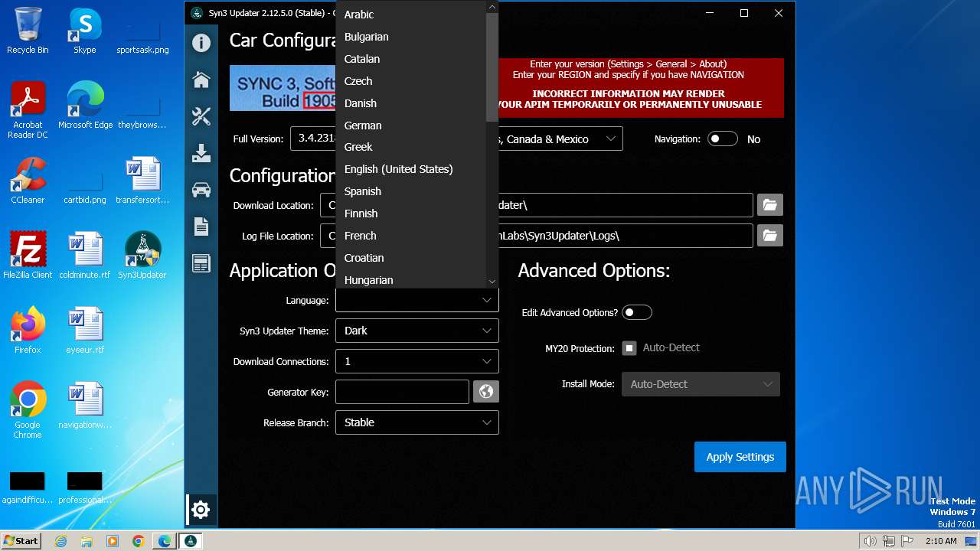980x551 pixels.
Task: Click Chrome icon in taskbar
Action: click(x=138, y=541)
